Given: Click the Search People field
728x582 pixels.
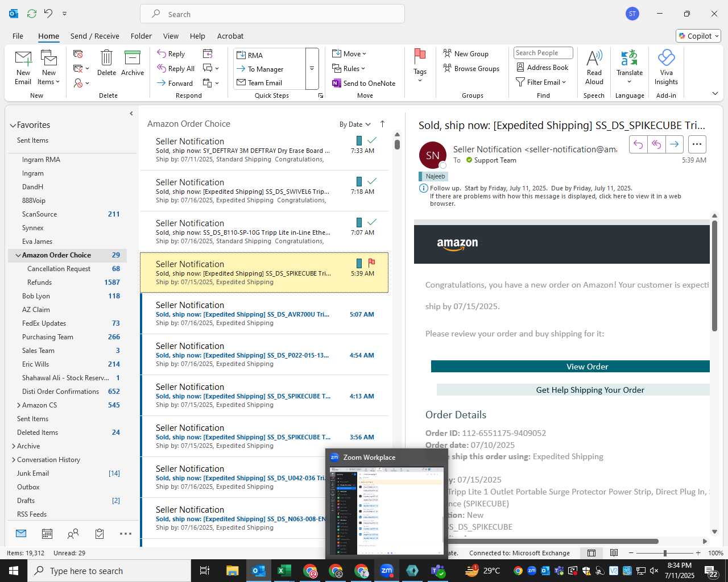Looking at the screenshot, I should [x=543, y=53].
